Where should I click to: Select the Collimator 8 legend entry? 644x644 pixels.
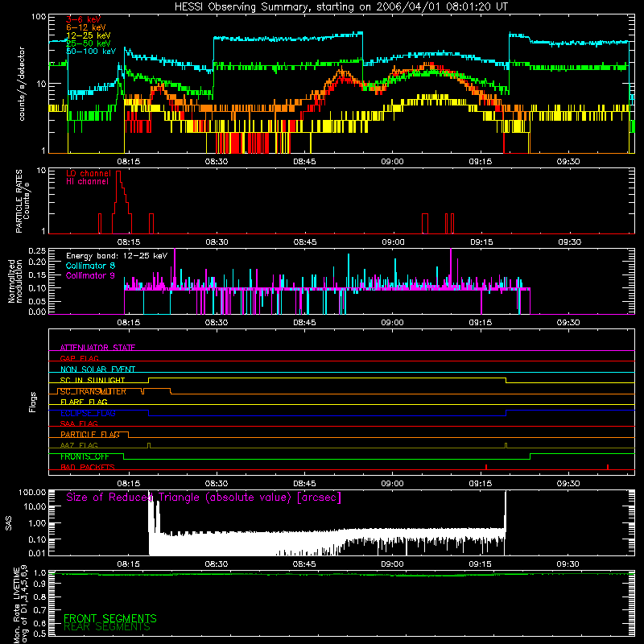tap(90, 266)
